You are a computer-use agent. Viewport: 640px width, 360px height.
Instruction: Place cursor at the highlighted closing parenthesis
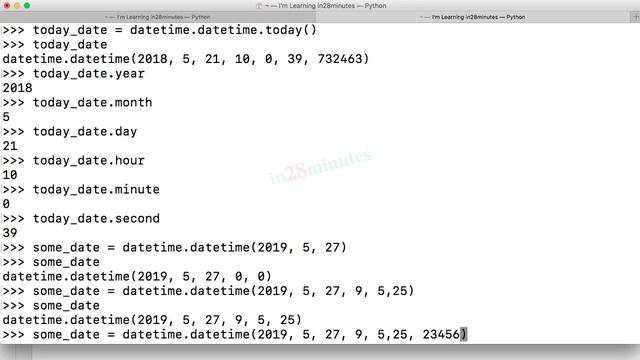[463, 334]
